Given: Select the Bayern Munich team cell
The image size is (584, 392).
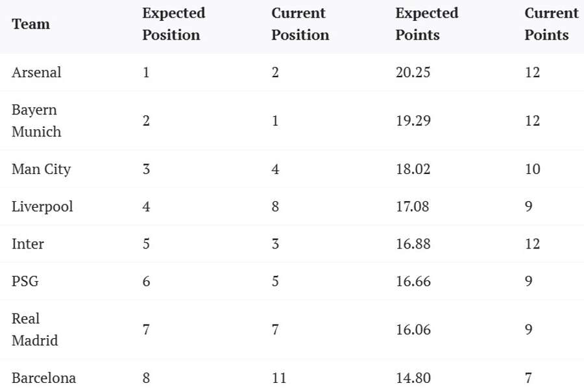Looking at the screenshot, I should pos(36,121).
